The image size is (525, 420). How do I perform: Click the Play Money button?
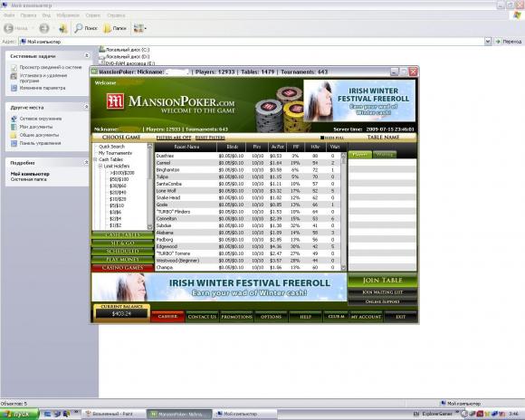(122, 260)
